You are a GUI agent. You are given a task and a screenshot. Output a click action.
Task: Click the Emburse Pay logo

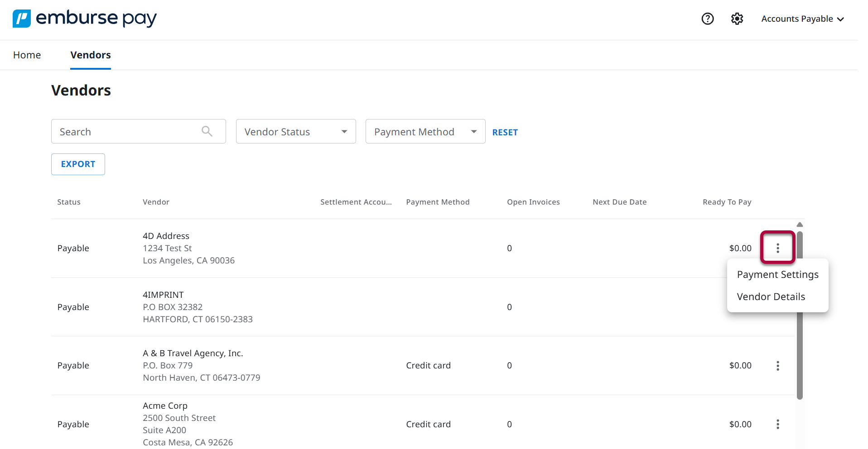click(84, 18)
